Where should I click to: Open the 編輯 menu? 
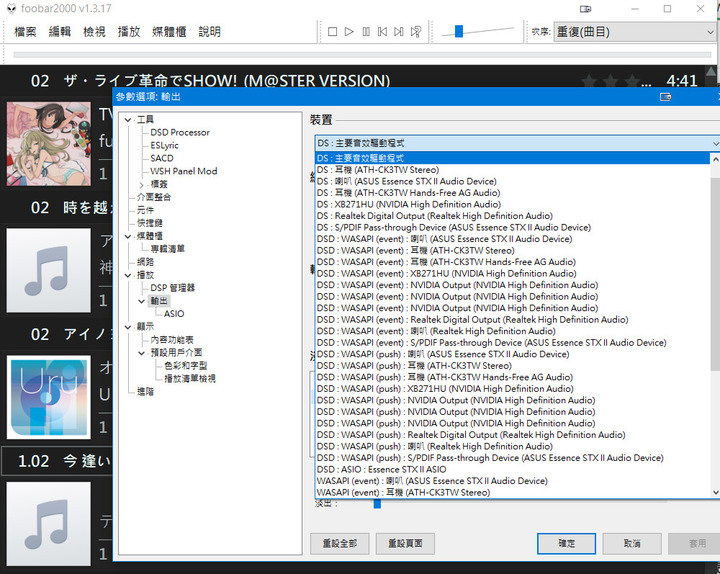coord(60,32)
